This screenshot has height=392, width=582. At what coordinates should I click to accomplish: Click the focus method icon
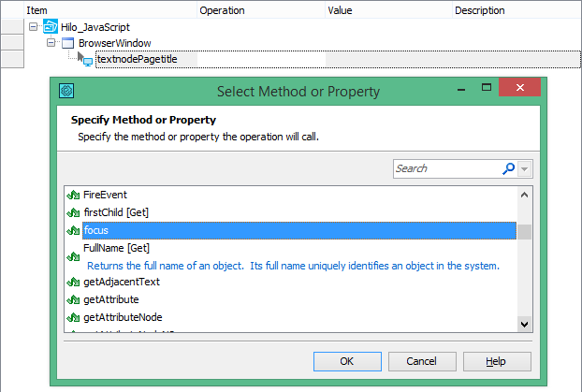72,230
